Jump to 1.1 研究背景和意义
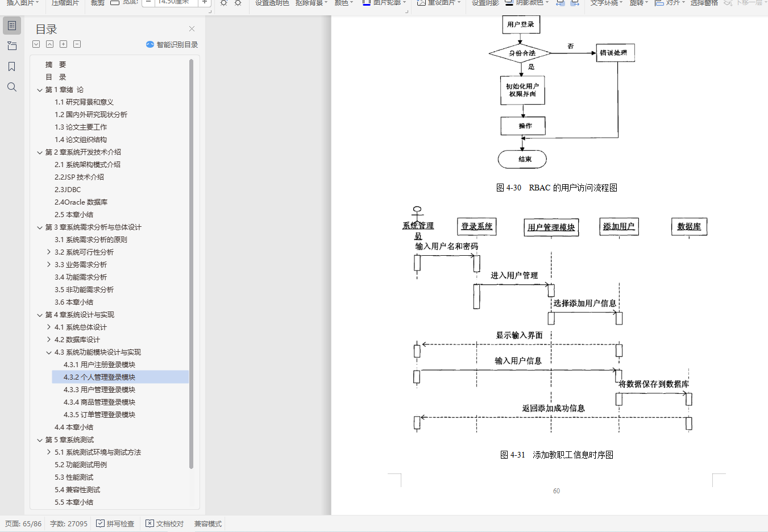 pos(84,102)
